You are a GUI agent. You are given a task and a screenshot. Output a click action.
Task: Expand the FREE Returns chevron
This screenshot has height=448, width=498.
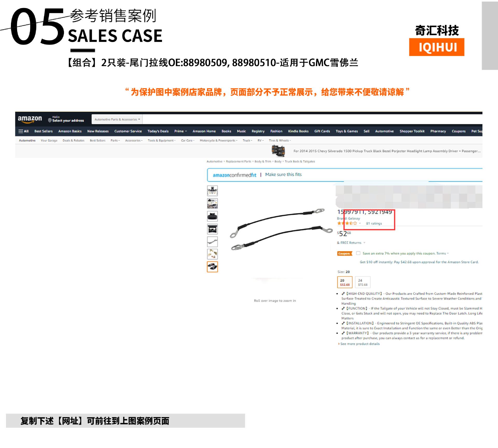click(x=364, y=243)
